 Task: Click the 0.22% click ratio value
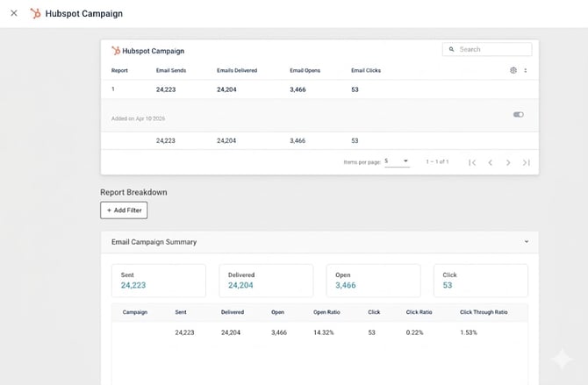tap(414, 332)
